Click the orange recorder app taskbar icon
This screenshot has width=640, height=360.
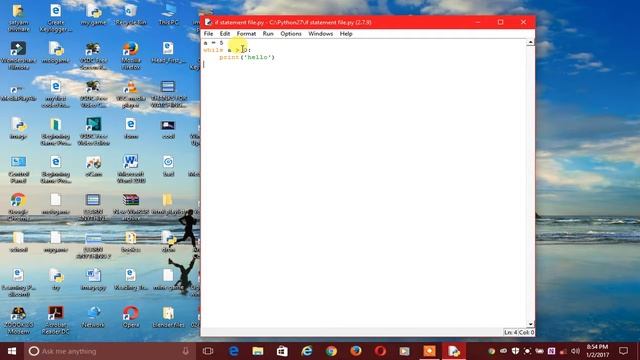click(429, 351)
